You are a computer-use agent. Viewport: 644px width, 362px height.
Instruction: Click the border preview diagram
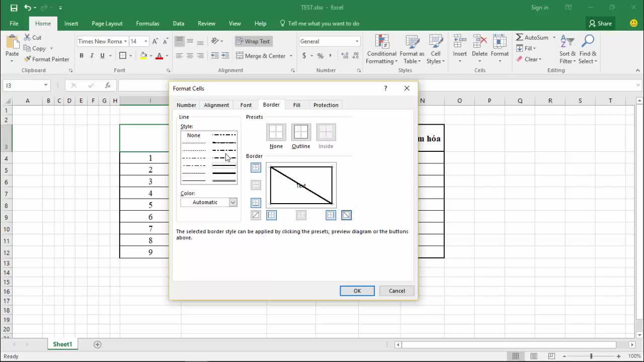tap(301, 186)
